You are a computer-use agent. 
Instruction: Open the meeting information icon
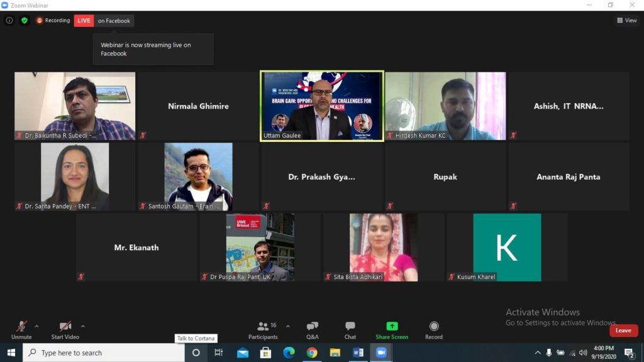point(9,20)
